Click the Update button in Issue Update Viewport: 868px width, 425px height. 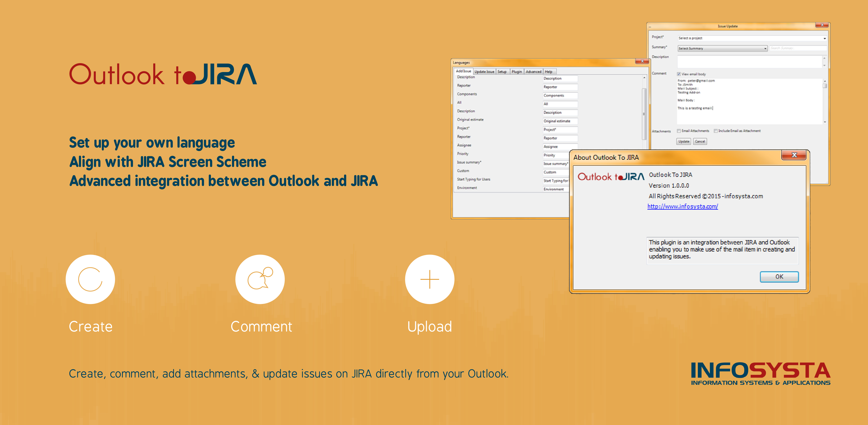tap(684, 141)
